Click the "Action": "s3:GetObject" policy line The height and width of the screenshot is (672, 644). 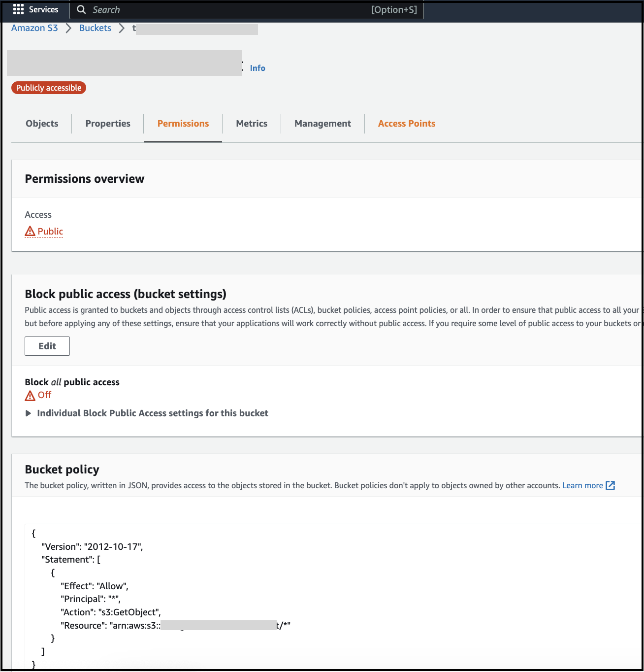point(111,612)
